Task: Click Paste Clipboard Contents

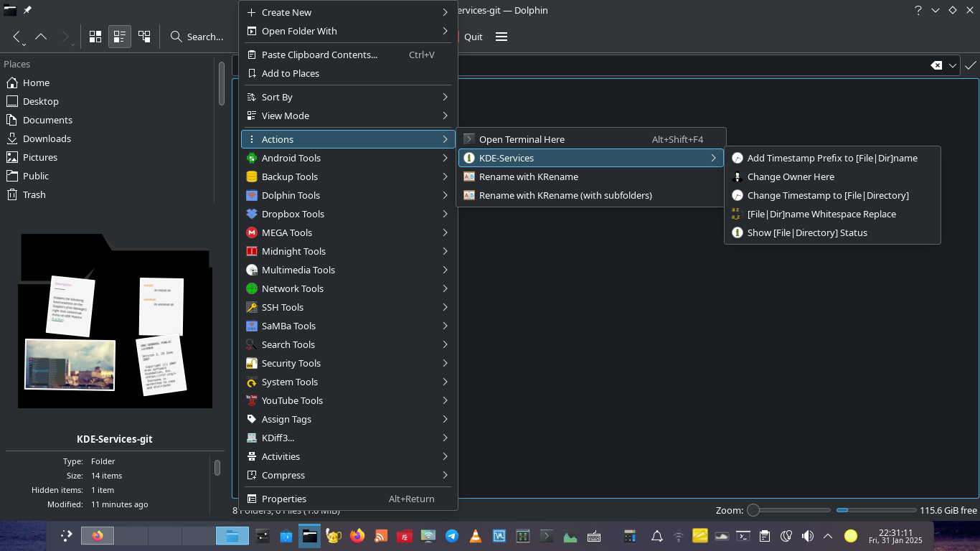Action: click(x=348, y=55)
